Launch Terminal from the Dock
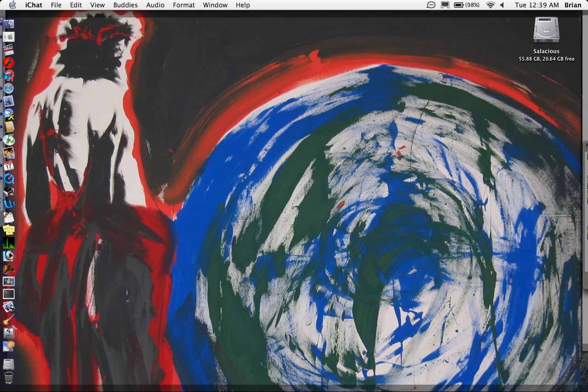Viewport: 588px width, 392px height. tap(9, 294)
